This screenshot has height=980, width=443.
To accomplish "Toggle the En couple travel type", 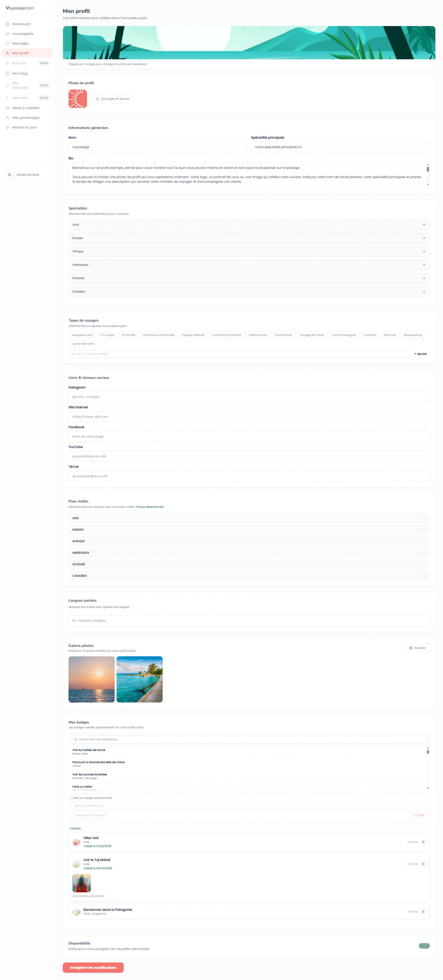I will point(107,335).
